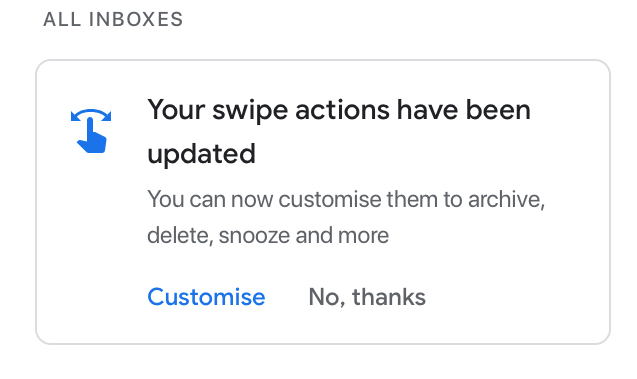Click the word "archive" in the description
This screenshot has height=379, width=637.
504,199
